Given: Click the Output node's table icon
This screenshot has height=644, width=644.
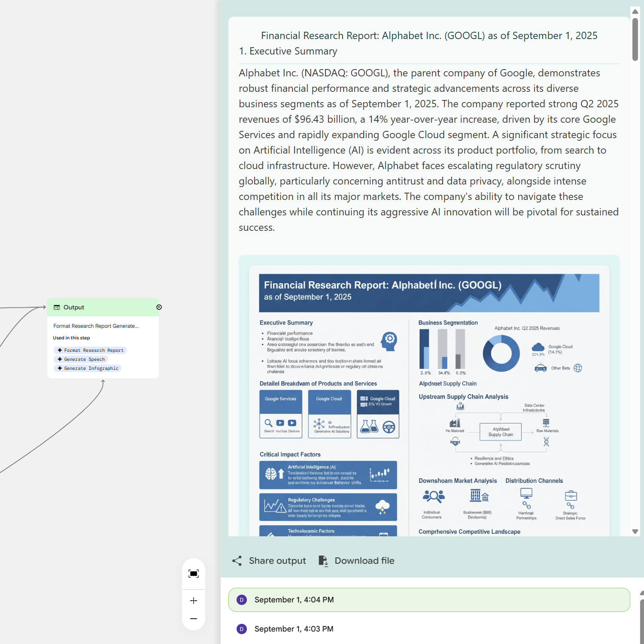Looking at the screenshot, I should (57, 307).
